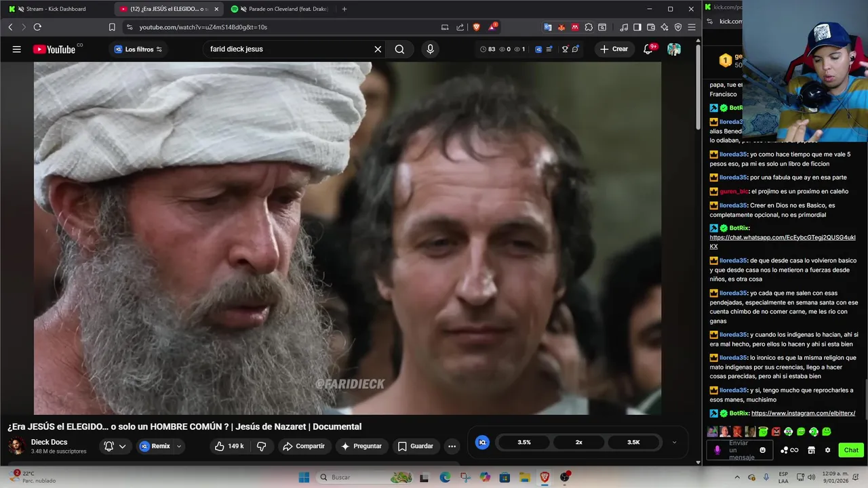Open the Google Translate extension

point(548,27)
